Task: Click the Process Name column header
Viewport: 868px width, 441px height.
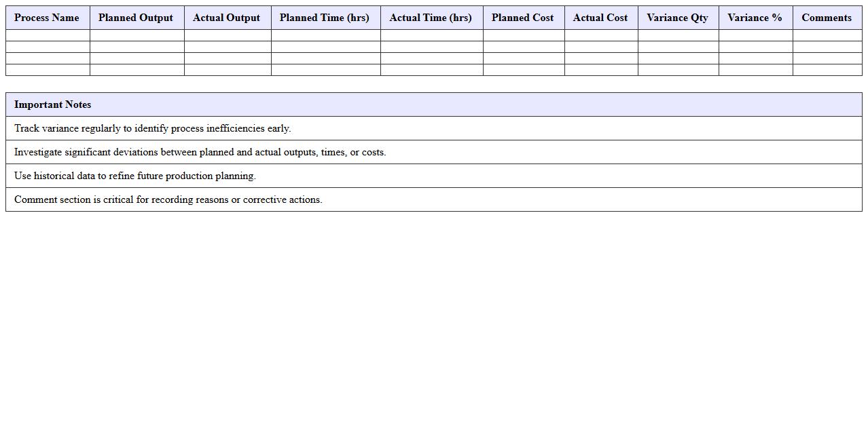Action: [47, 18]
